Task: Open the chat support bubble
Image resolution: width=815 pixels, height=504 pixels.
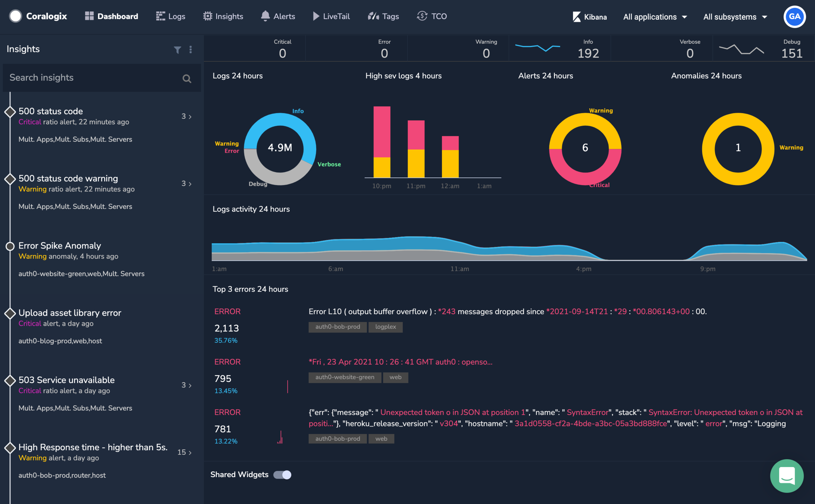Action: (x=786, y=476)
